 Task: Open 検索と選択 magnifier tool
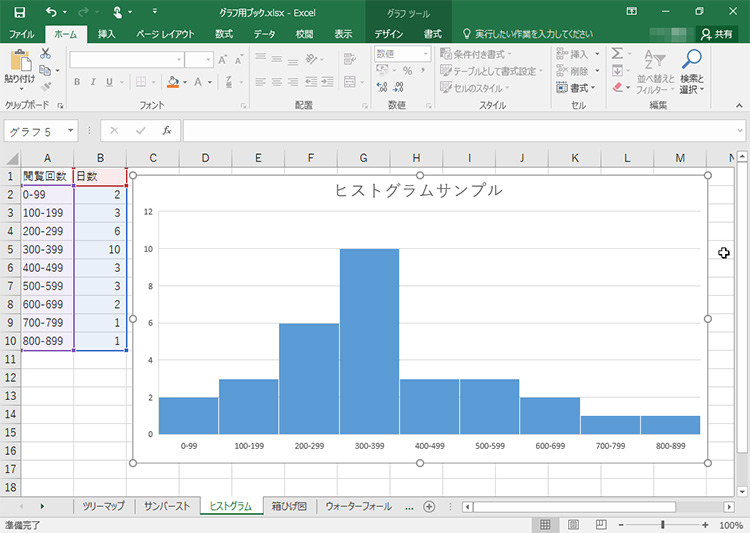pyautogui.click(x=691, y=70)
